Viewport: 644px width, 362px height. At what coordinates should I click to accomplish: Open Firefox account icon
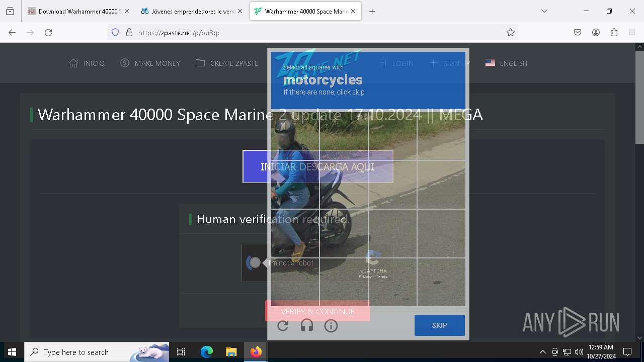pos(596,32)
